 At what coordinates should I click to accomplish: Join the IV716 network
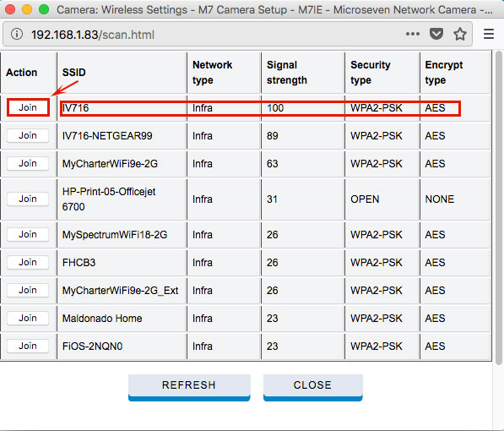point(28,107)
